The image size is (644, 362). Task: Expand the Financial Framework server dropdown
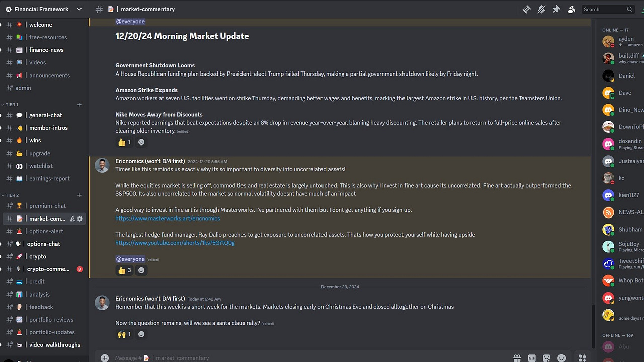click(x=79, y=9)
